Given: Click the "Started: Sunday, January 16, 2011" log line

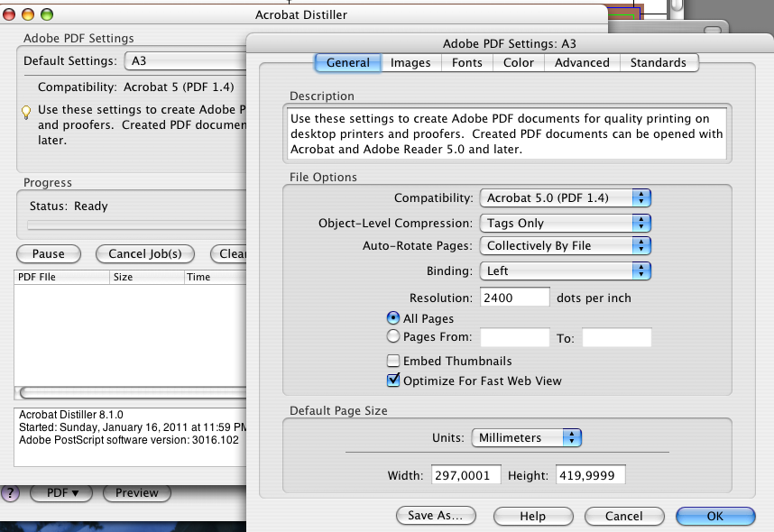Looking at the screenshot, I should tap(133, 427).
